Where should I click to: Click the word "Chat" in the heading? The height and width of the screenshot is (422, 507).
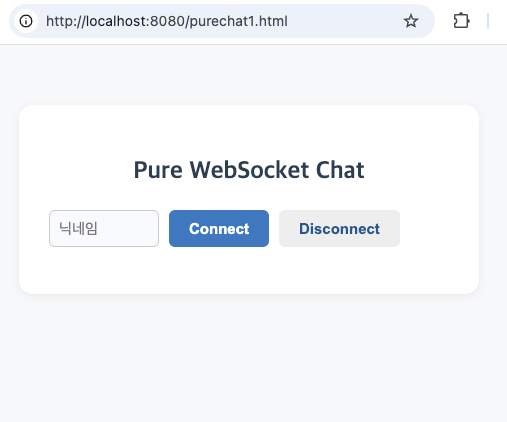[340, 170]
